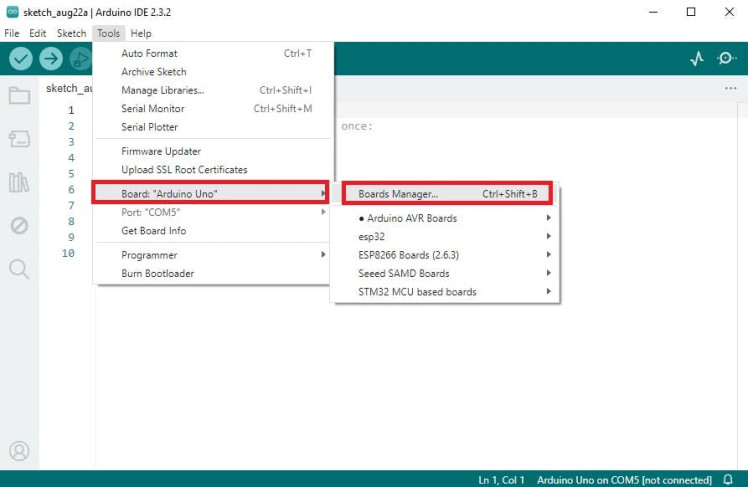Screen dimensions: 748x487
Task: Select Archive Sketch menu entry
Action: pyautogui.click(x=213, y=72)
